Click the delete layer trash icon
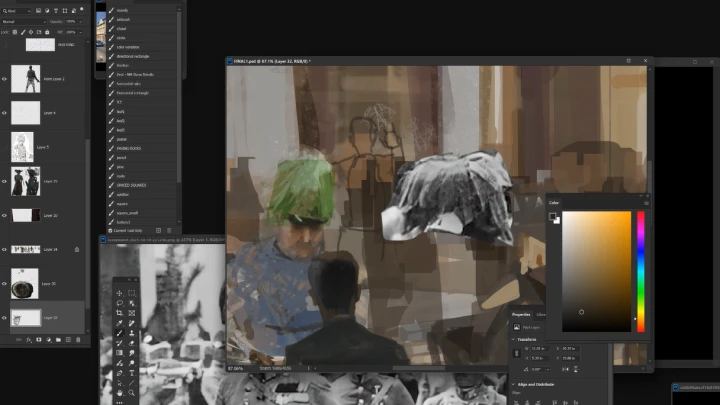This screenshot has width=720, height=405. tap(78, 340)
